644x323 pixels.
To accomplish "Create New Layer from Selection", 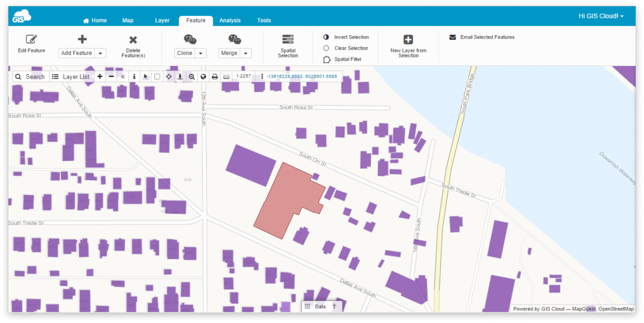I will pos(408,45).
